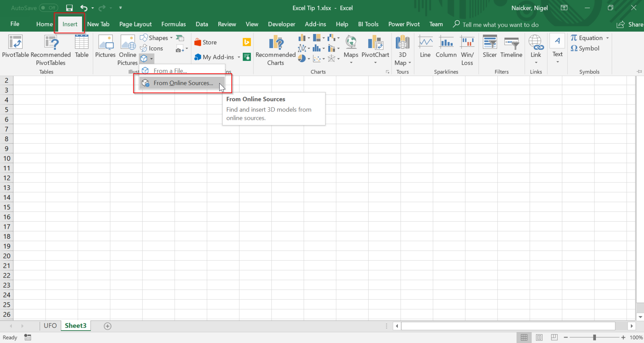Viewport: 644px width, 343px height.
Task: Open the Equation dropdown arrow
Action: pos(608,37)
